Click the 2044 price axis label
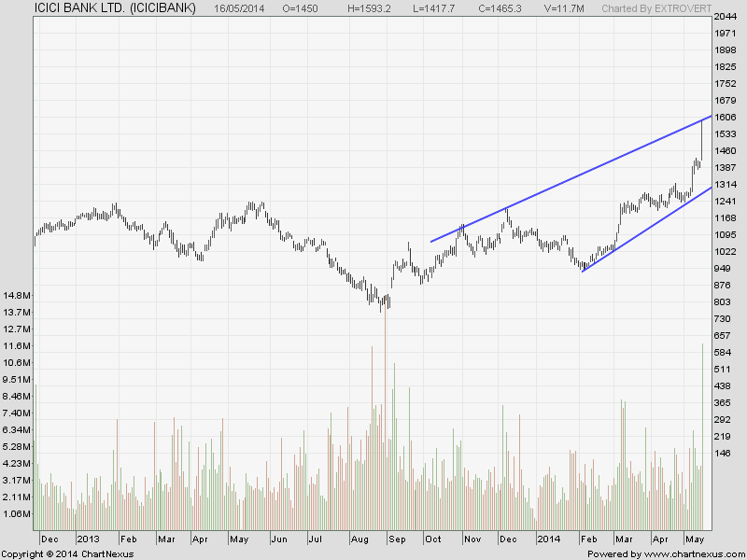747x560 pixels. [x=726, y=18]
